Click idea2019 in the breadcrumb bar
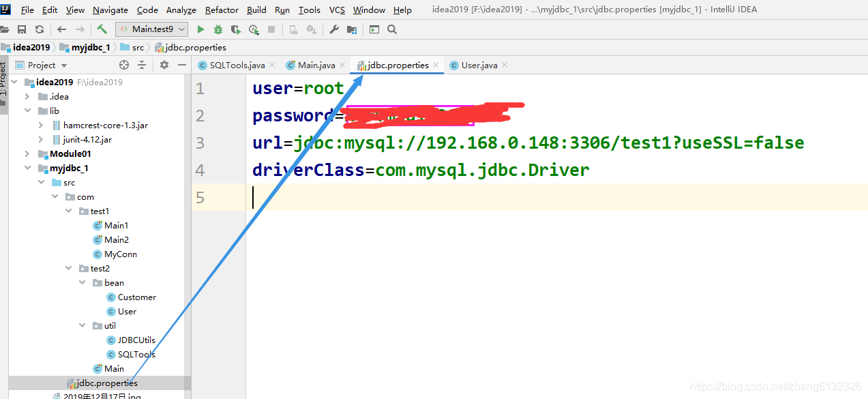The height and width of the screenshot is (399, 868). pos(26,47)
